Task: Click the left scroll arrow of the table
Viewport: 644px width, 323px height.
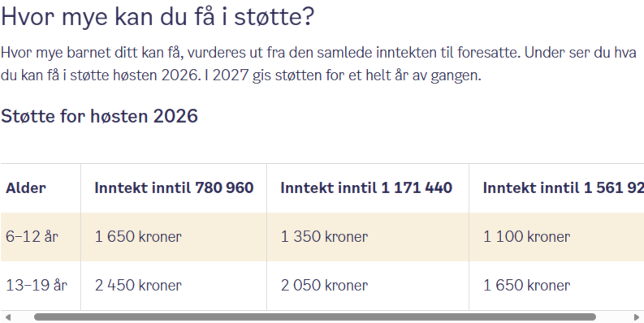Action: coord(7,317)
